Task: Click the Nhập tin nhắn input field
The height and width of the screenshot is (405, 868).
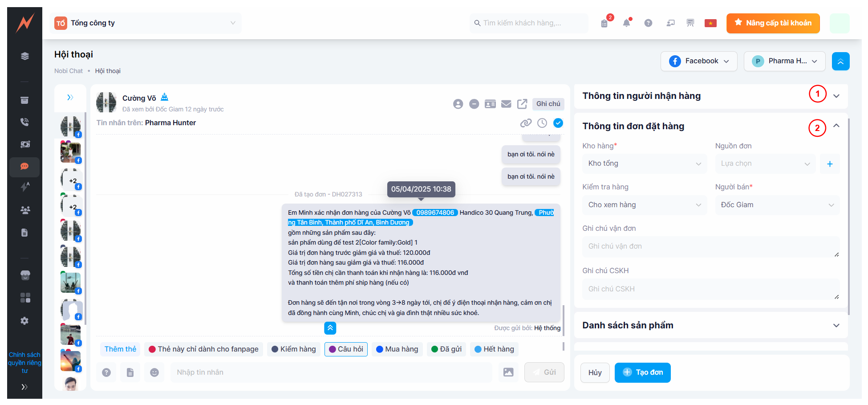Action: point(331,372)
